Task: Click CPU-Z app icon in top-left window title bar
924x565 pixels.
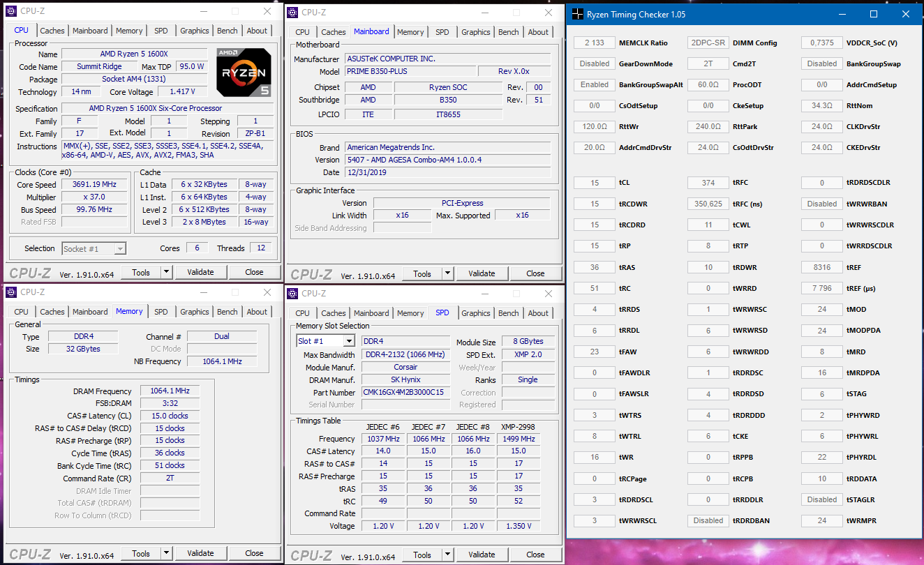Action: tap(11, 11)
